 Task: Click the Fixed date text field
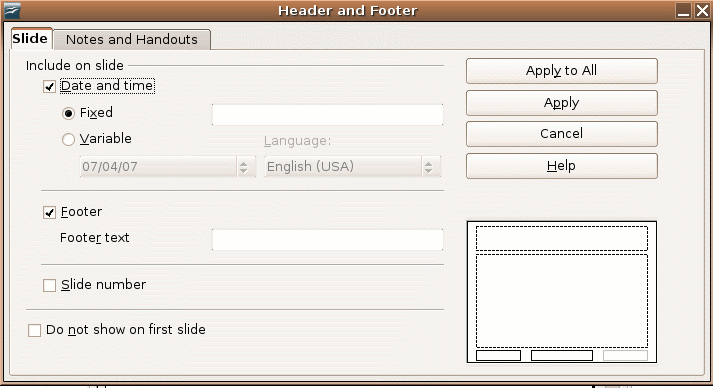[x=327, y=115]
